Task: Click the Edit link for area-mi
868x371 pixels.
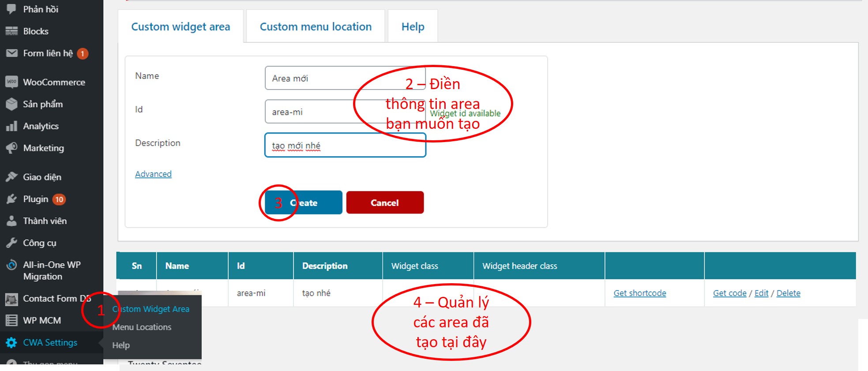Action: tap(761, 293)
